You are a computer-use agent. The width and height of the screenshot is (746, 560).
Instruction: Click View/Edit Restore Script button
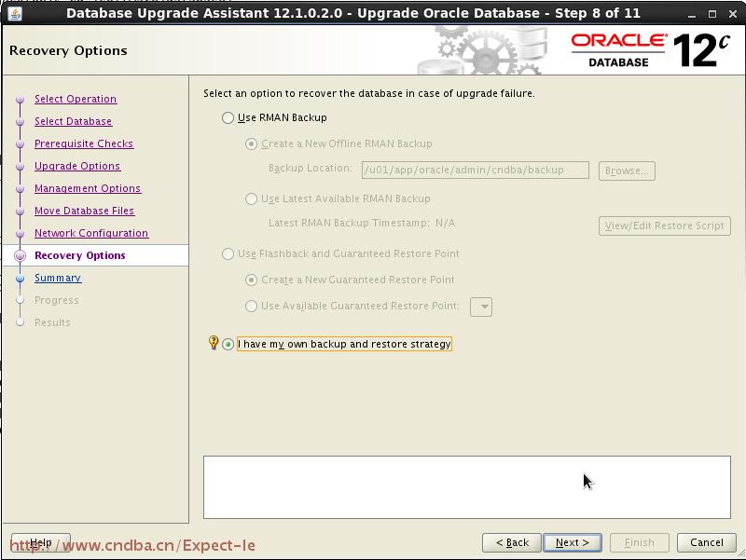tap(664, 225)
